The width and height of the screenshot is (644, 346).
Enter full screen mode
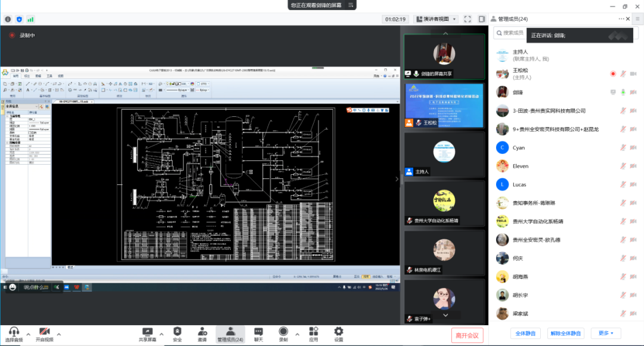click(467, 19)
